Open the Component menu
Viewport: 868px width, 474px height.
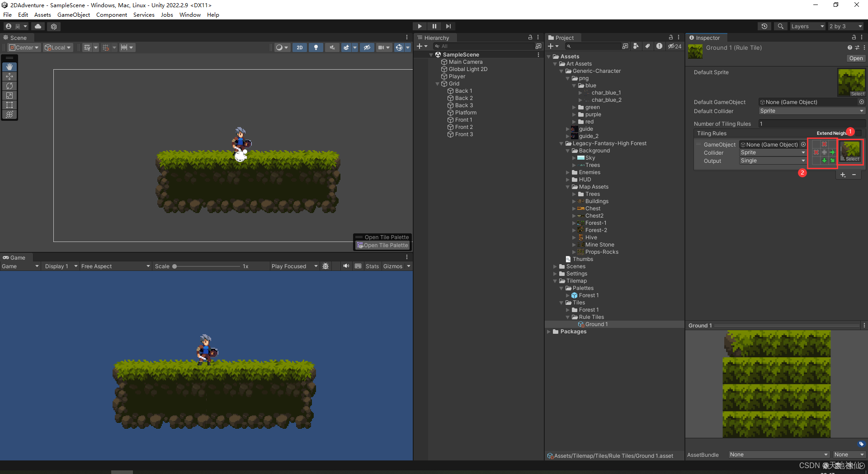coord(112,14)
